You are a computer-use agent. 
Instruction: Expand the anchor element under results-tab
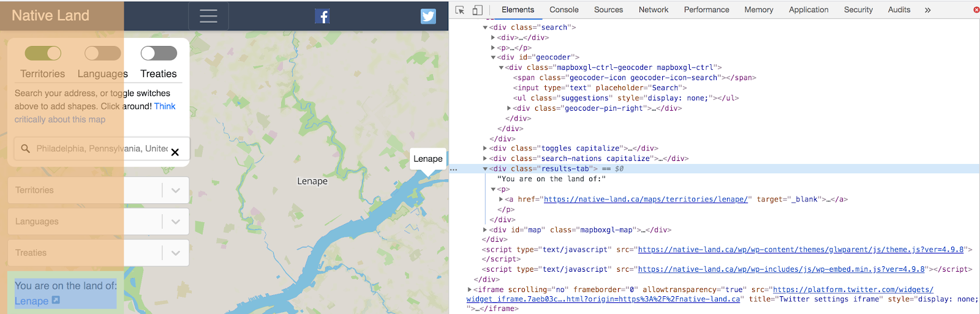502,200
